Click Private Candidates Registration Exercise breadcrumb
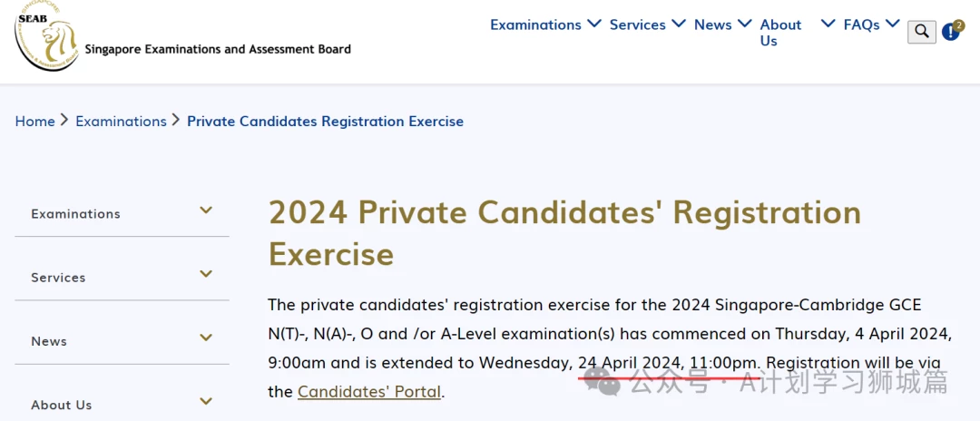This screenshot has height=421, width=980. coord(326,122)
